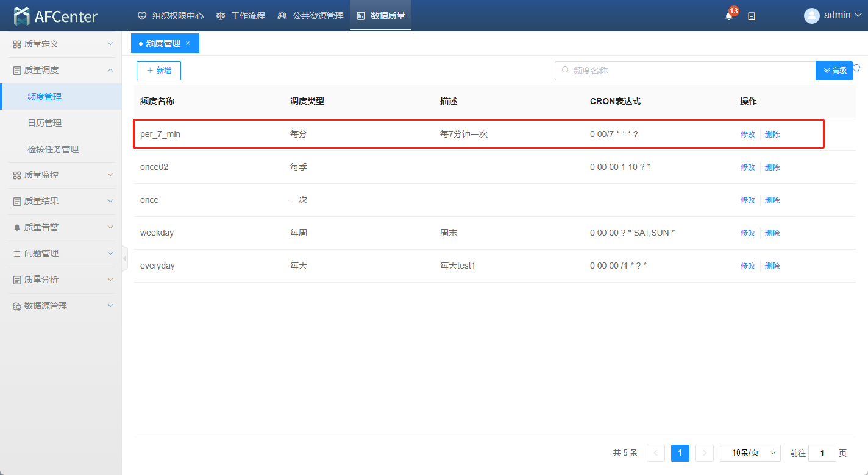868x475 pixels.
Task: Expand the 质量定义 sidebar menu
Action: [x=60, y=44]
